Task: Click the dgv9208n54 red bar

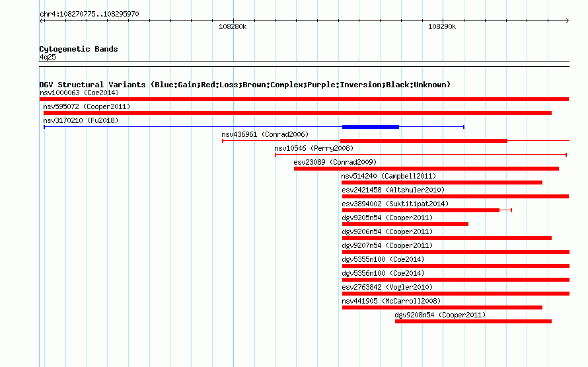Action: pyautogui.click(x=473, y=321)
